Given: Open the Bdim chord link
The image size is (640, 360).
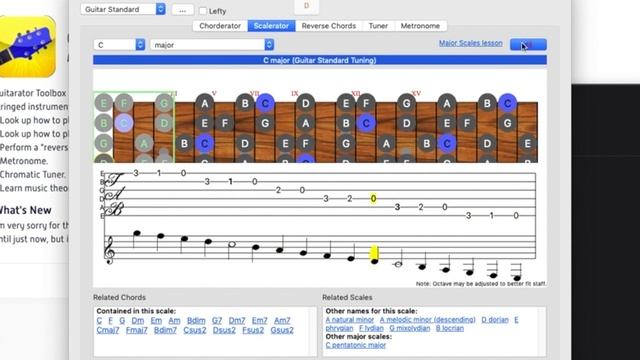Looking at the screenshot, I should click(x=196, y=320).
